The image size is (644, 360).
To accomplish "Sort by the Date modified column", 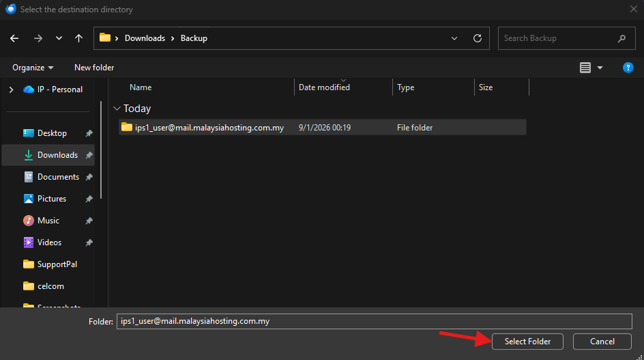I will tap(324, 87).
